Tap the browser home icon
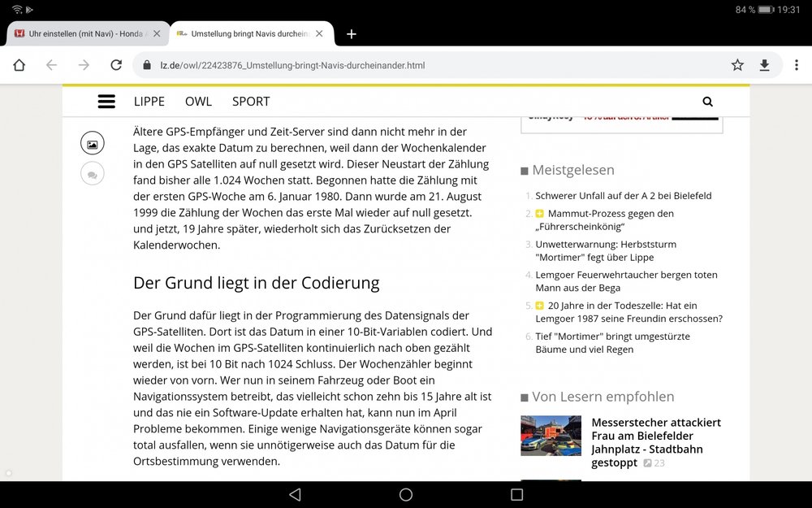812x508 pixels. point(19,65)
